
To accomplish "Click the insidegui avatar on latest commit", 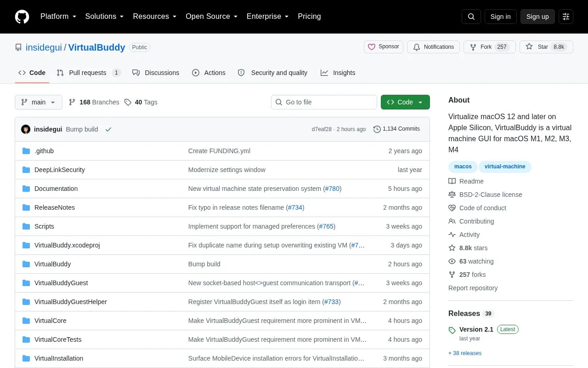I will 26,129.
